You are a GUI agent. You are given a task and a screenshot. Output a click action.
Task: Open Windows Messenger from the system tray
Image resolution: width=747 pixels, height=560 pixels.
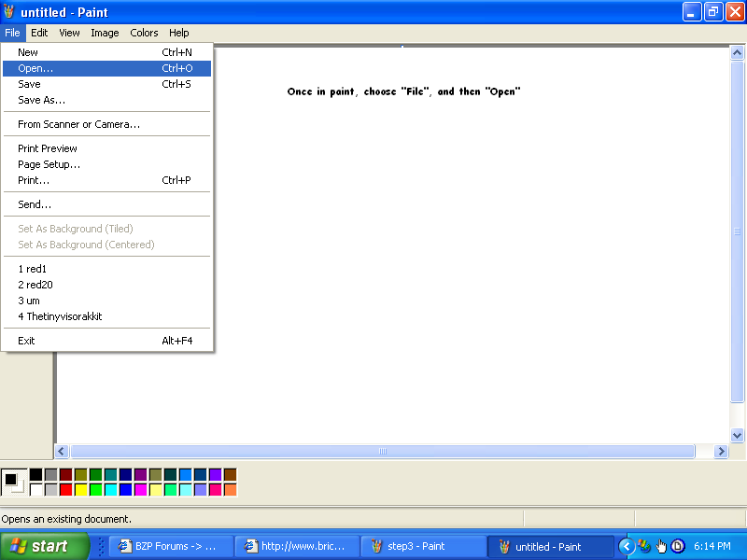coord(643,546)
